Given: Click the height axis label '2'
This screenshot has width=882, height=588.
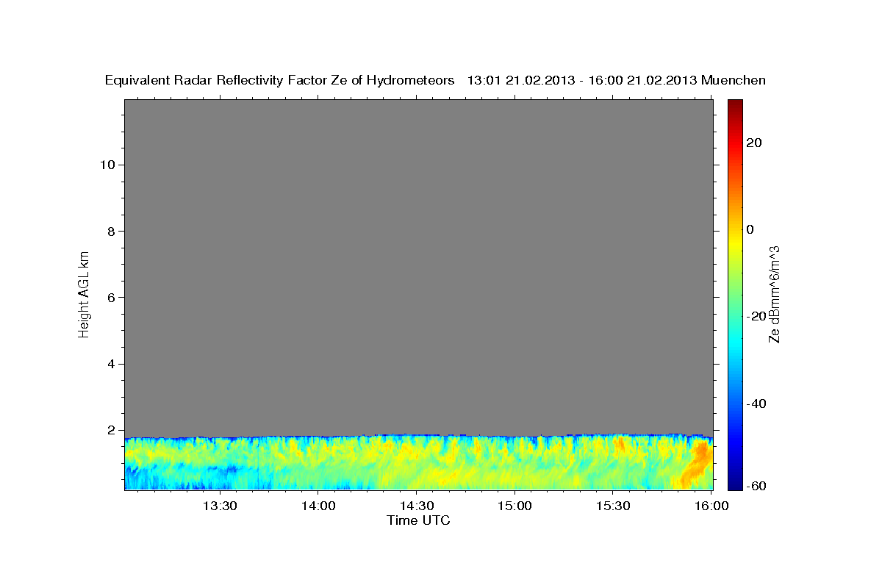Looking at the screenshot, I should 110,431.
